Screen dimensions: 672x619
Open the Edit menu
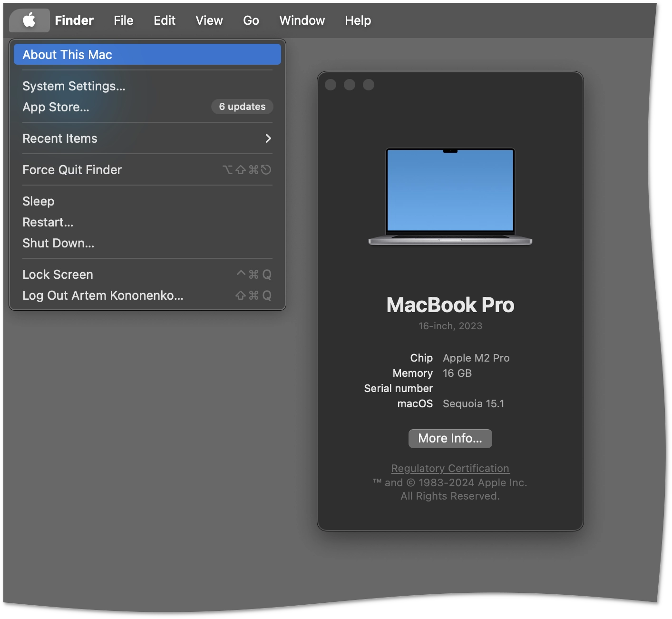tap(165, 20)
